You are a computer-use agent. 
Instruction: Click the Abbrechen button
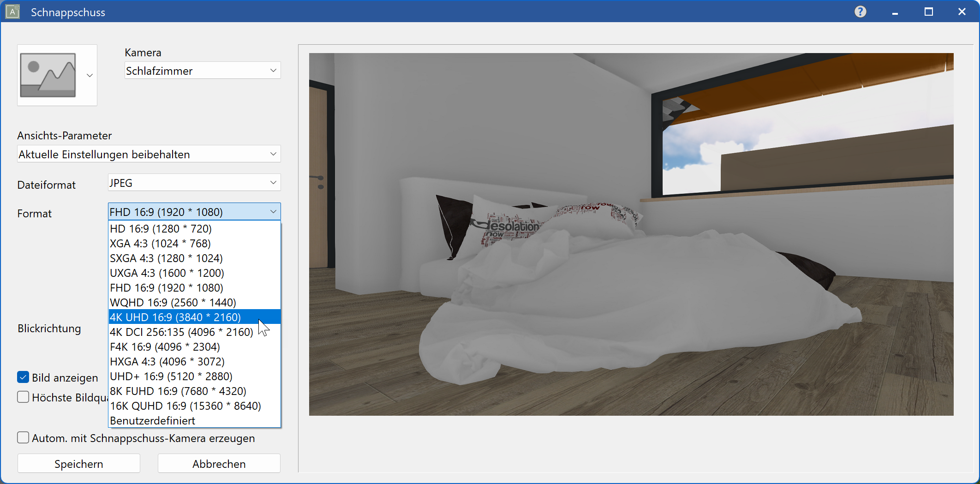click(219, 464)
